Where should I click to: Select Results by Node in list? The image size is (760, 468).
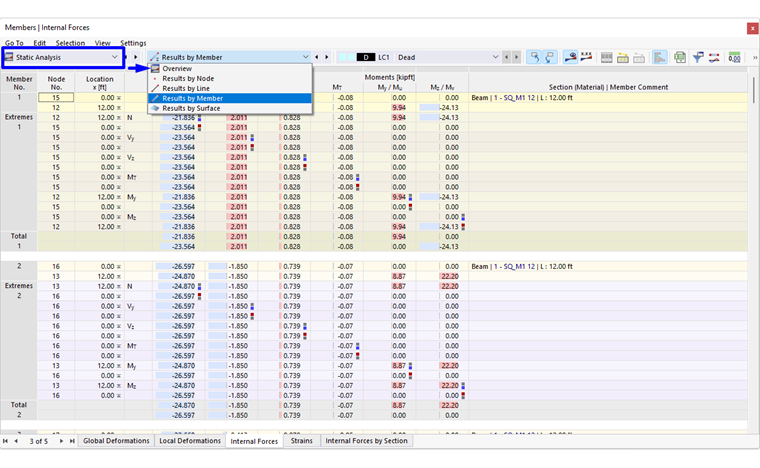[230, 78]
